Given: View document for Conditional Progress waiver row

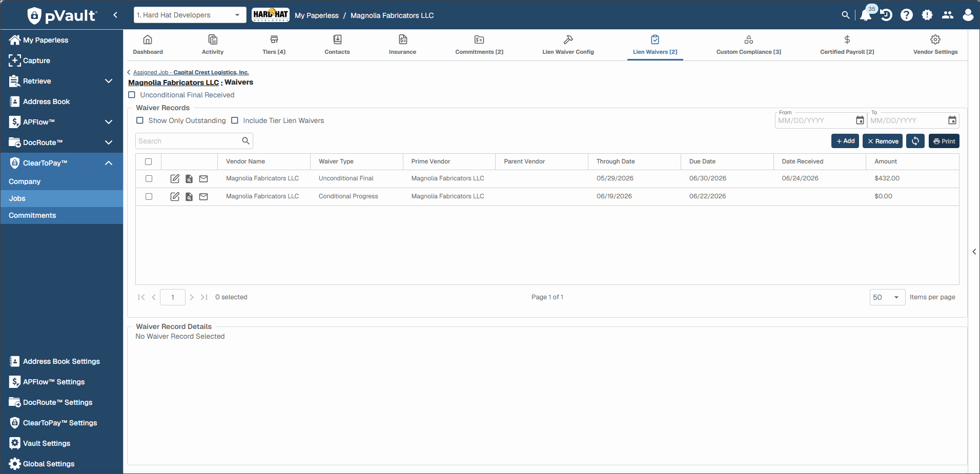Looking at the screenshot, I should [189, 197].
